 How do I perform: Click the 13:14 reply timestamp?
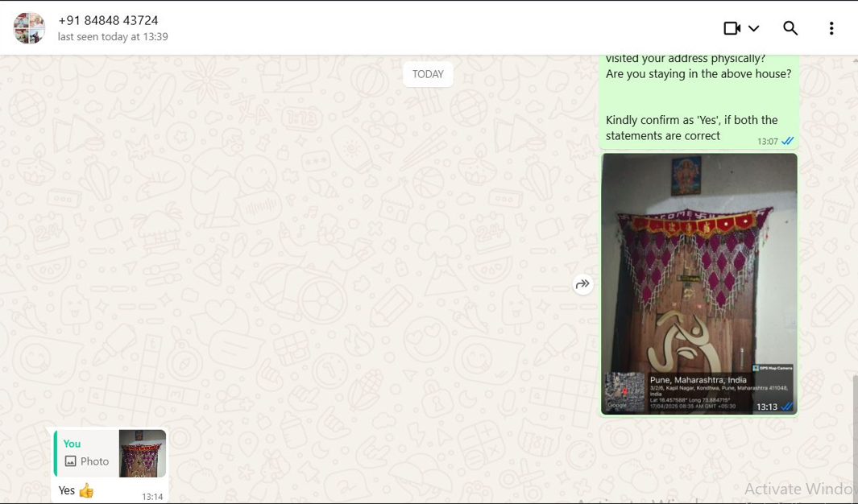(152, 496)
